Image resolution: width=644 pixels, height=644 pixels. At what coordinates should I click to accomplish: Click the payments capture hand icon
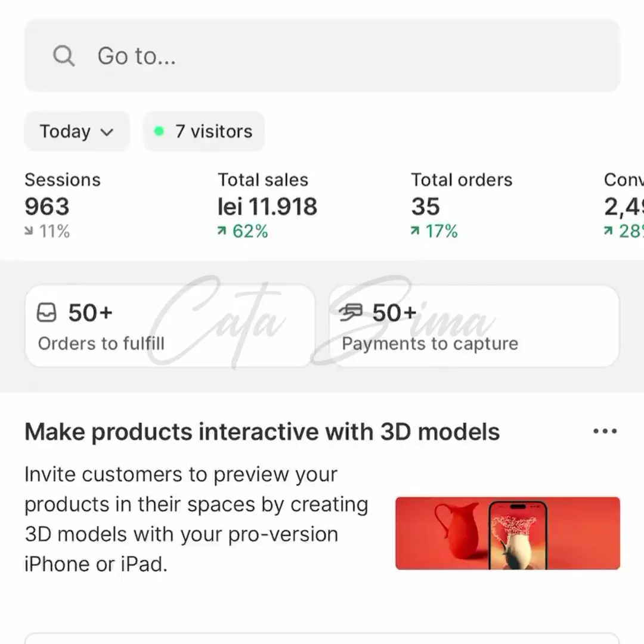[351, 312]
